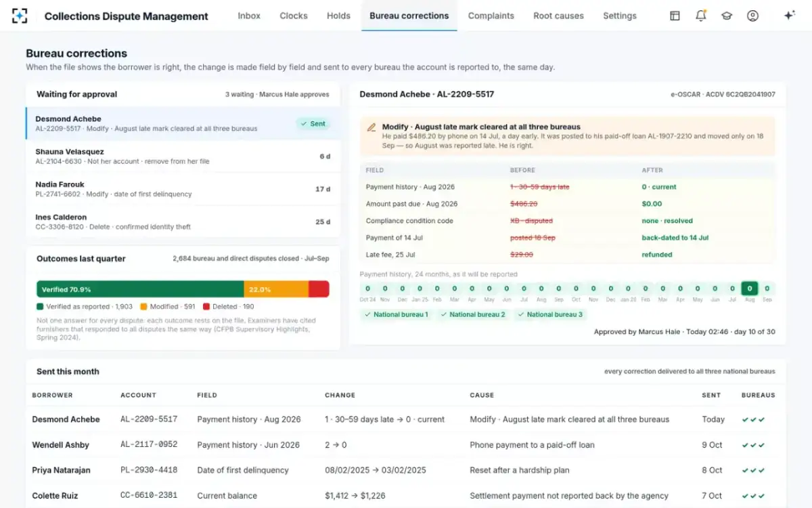Click the "back-dated to 14 Jul" value
Viewport: 812px width, 508px height.
[x=675, y=238]
